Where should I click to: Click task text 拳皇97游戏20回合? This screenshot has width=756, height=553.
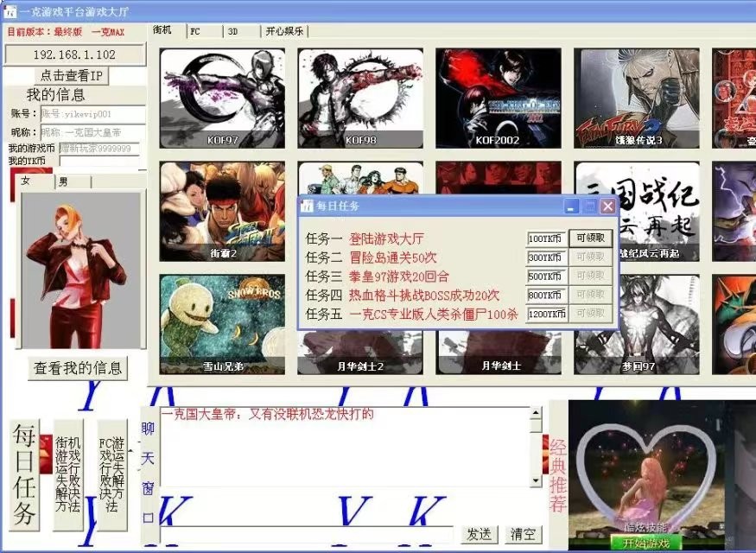coord(399,276)
